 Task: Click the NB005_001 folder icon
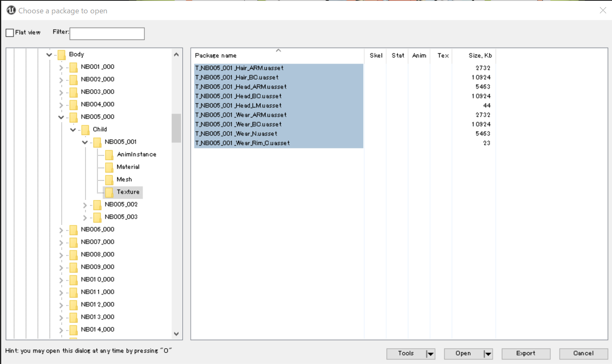pyautogui.click(x=97, y=142)
